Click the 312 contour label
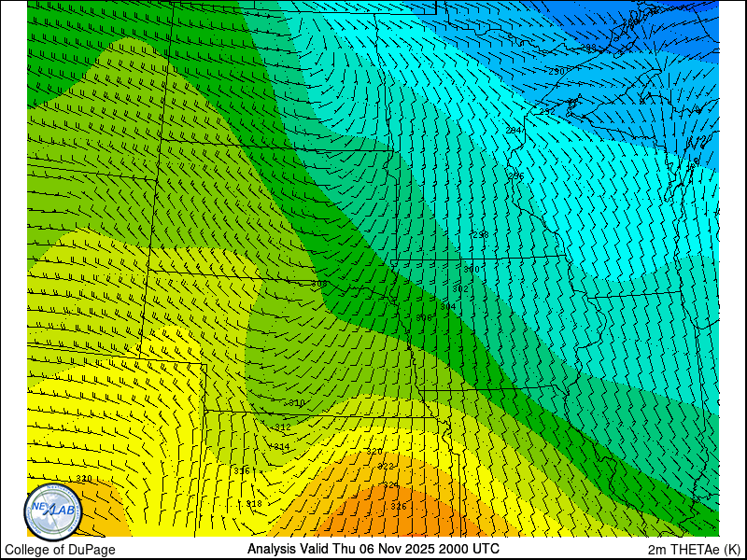This screenshot has height=560, width=747. [283, 427]
